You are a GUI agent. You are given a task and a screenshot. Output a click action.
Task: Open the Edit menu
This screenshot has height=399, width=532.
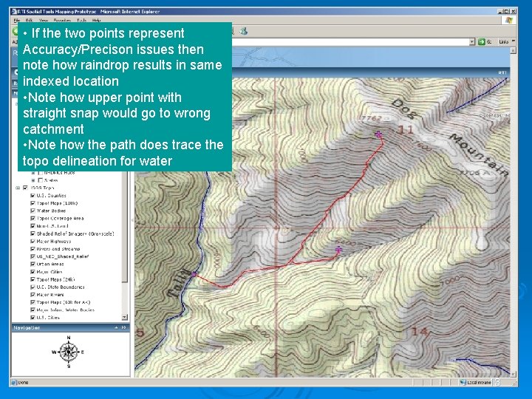click(29, 21)
